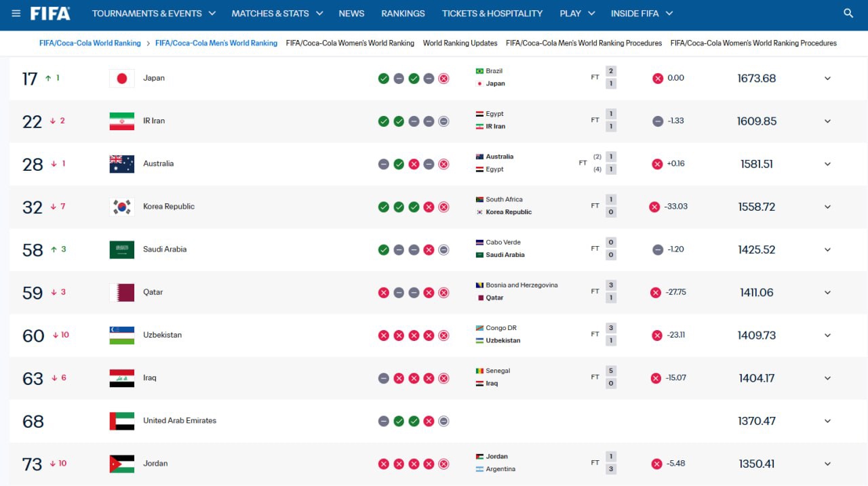Click the Korea Republic flag icon

click(x=122, y=207)
